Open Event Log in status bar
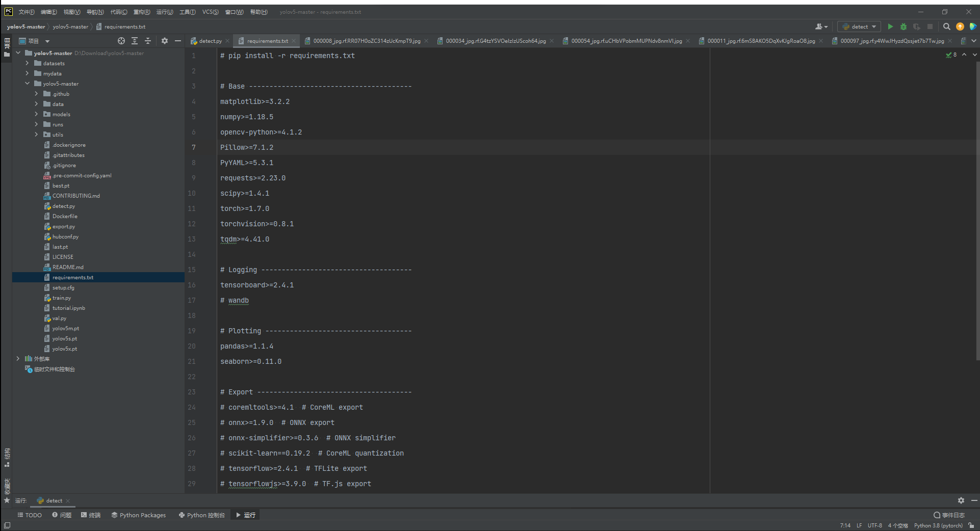This screenshot has height=531, width=980. tap(949, 515)
